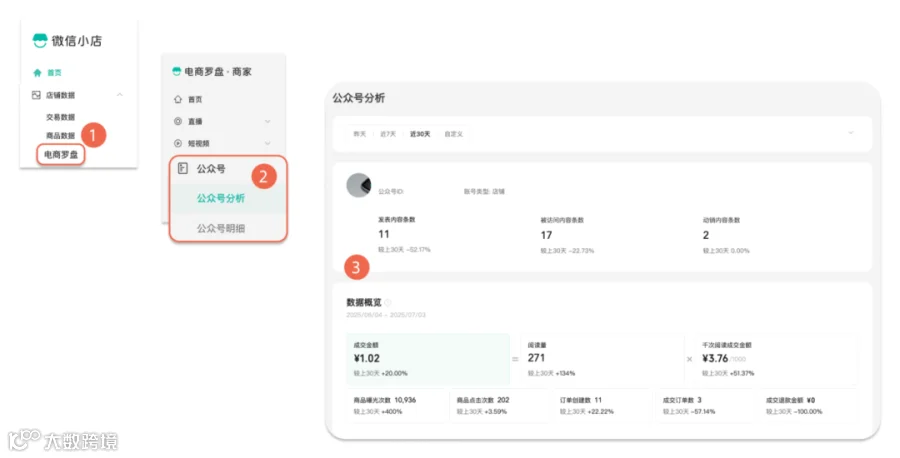Image resolution: width=900 pixels, height=458 pixels.
Task: Collapse the 店铺数据 menu chevron
Action: tap(119, 95)
